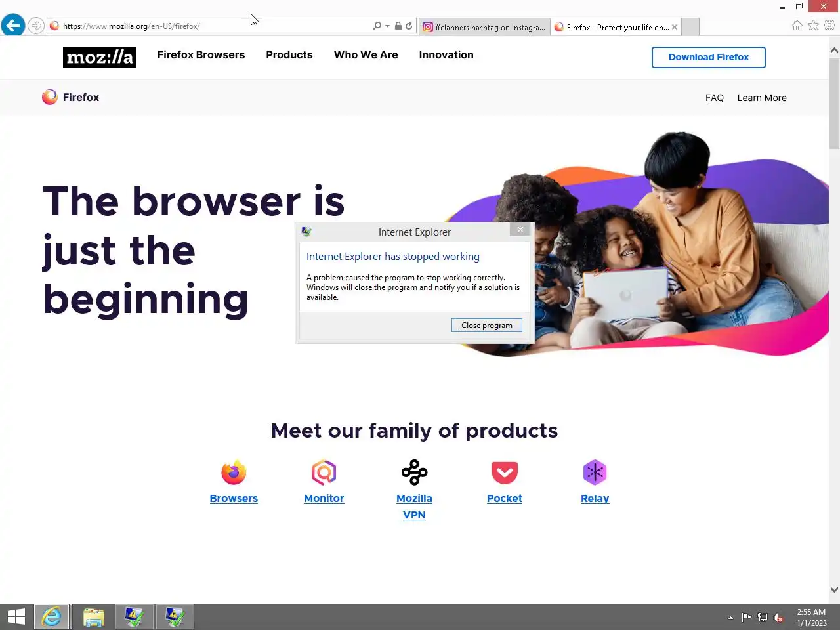The image size is (840, 630).
Task: Click the Close program button
Action: (x=487, y=325)
